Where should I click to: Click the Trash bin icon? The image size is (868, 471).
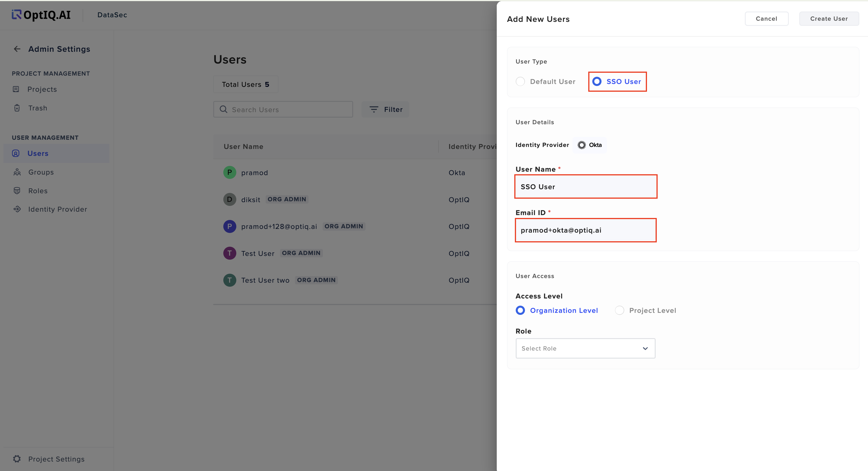pyautogui.click(x=17, y=108)
